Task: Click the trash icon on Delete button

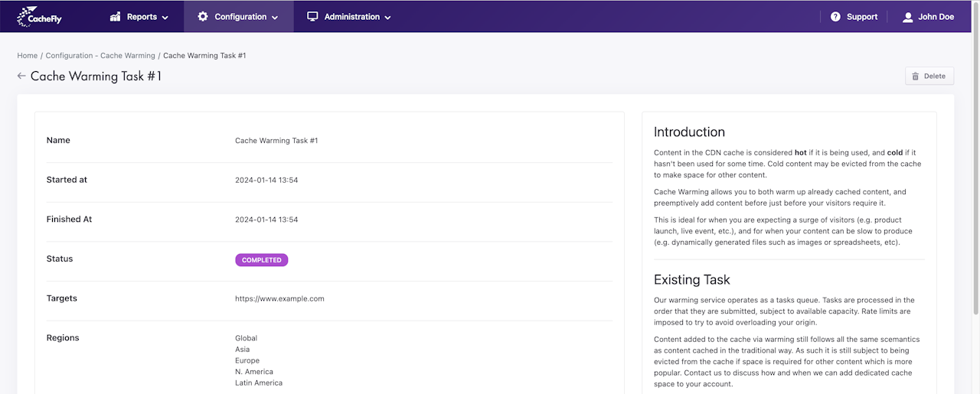Action: (x=915, y=76)
